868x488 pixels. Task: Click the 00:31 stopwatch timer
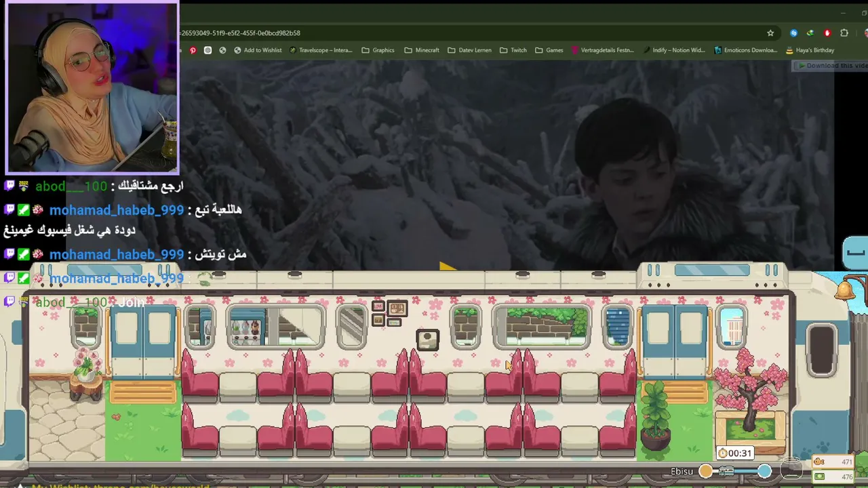(735, 453)
